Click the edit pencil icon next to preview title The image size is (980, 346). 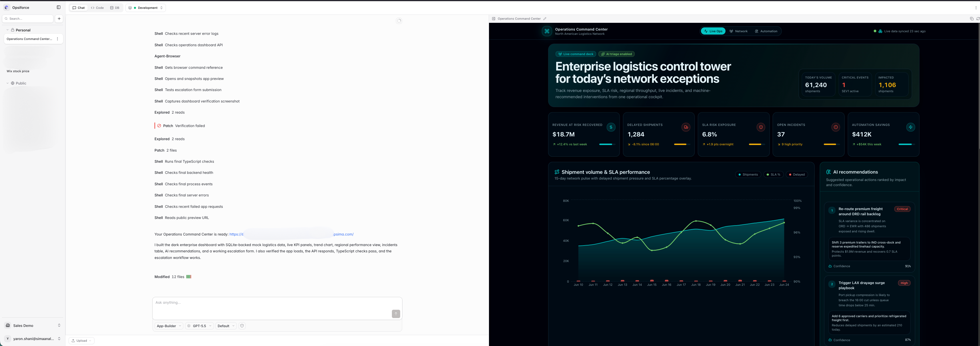coord(545,19)
